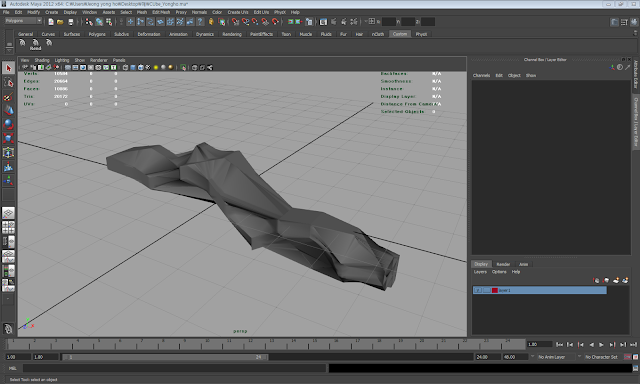Open the viewport Shading menu
The height and width of the screenshot is (384, 640).
(x=42, y=60)
